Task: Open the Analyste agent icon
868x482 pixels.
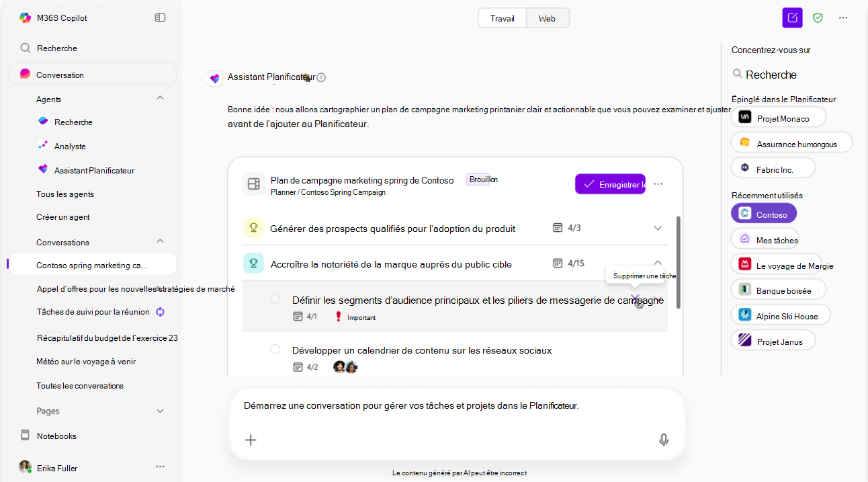Action: (x=43, y=146)
